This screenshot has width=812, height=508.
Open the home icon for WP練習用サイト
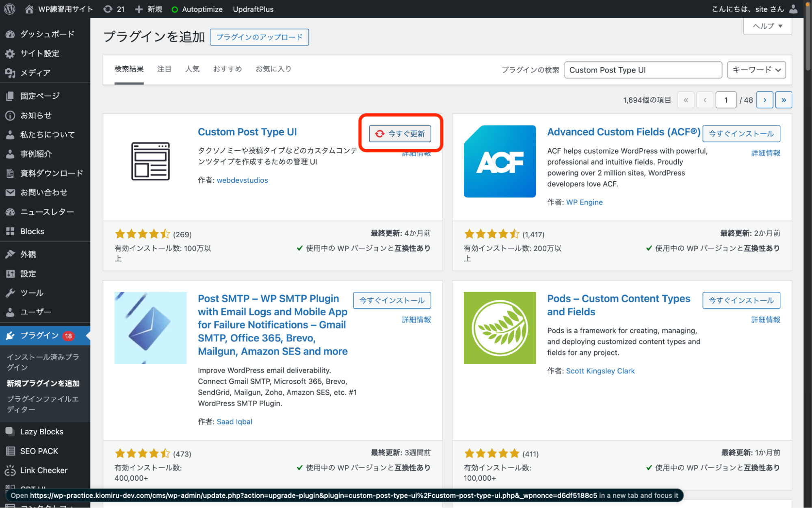click(x=29, y=9)
